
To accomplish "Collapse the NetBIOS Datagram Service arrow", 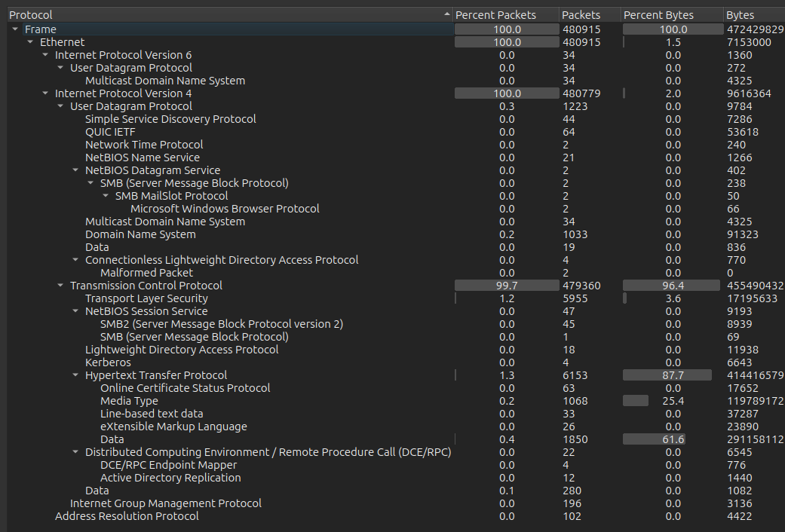I will tap(75, 170).
